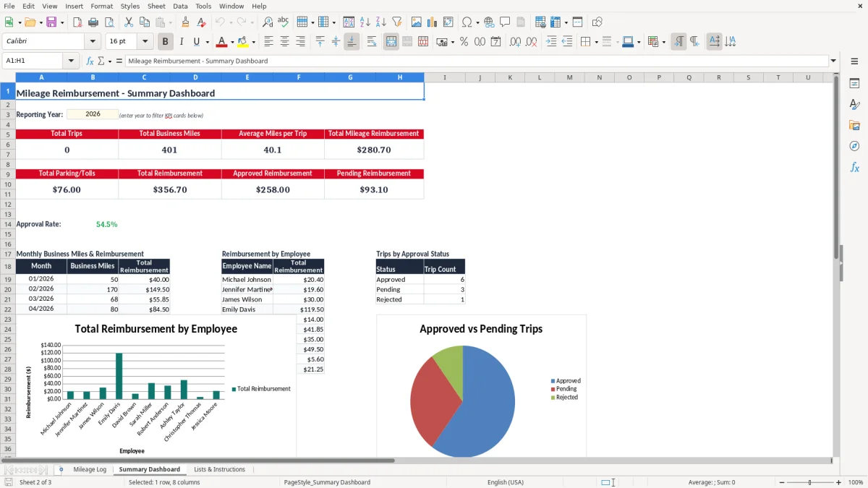Toggle Bold formatting
Screen dimensions: 868x488
[x=166, y=42]
